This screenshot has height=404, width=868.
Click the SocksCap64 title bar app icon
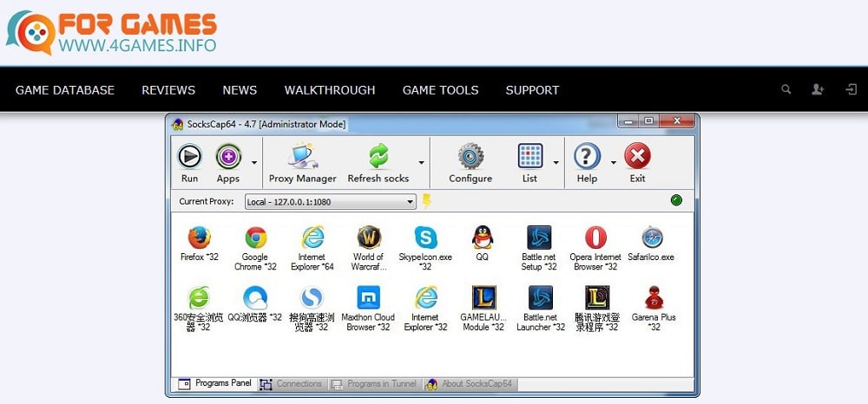(x=178, y=124)
